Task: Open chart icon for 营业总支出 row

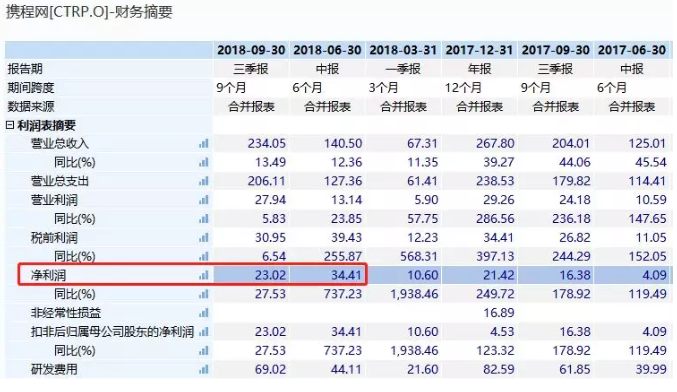Action: pos(203,181)
